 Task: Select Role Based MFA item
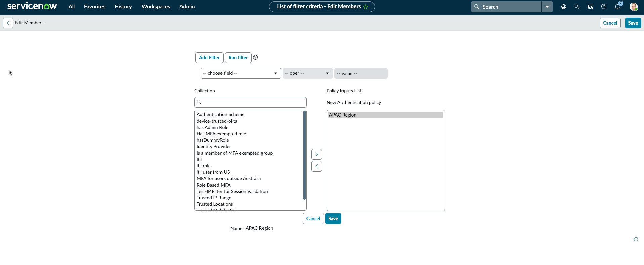tap(249, 185)
